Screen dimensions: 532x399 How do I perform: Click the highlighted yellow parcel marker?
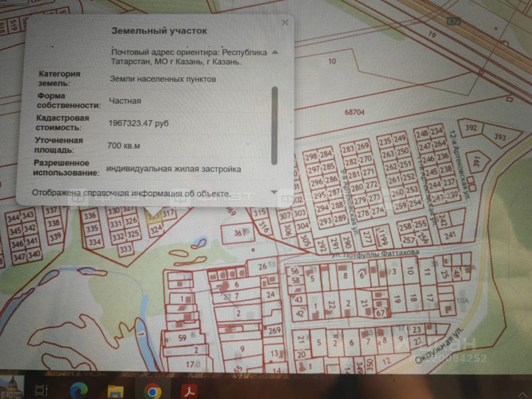(x=154, y=217)
